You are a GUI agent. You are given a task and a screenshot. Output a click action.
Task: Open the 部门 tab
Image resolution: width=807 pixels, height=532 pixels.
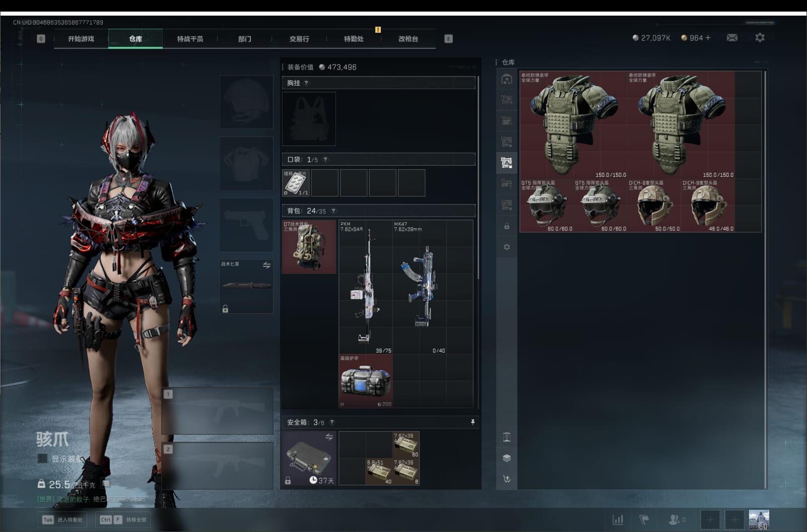tap(245, 39)
